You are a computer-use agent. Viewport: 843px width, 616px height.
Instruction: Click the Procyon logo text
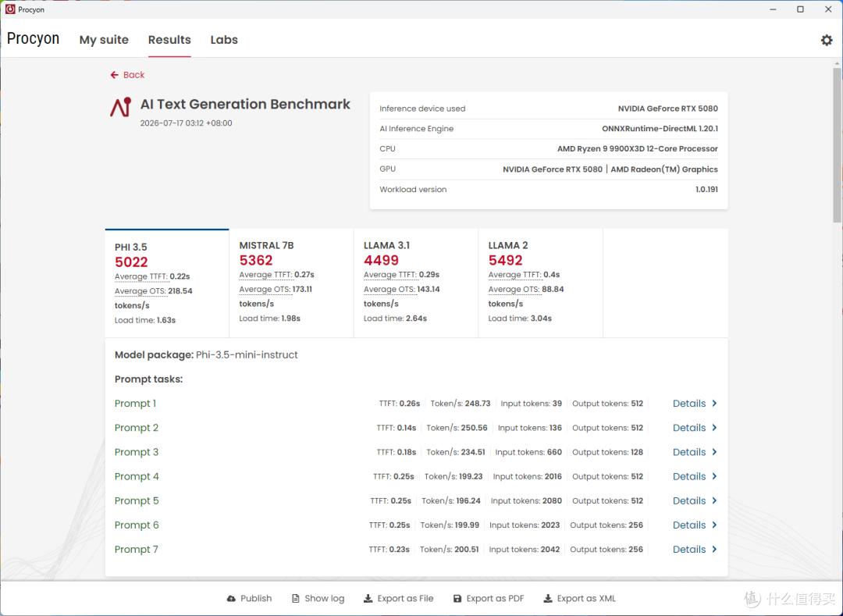(x=34, y=39)
